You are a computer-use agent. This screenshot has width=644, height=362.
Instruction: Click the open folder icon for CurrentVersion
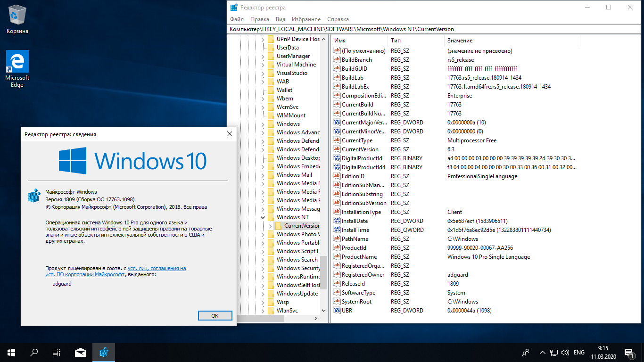pos(278,226)
